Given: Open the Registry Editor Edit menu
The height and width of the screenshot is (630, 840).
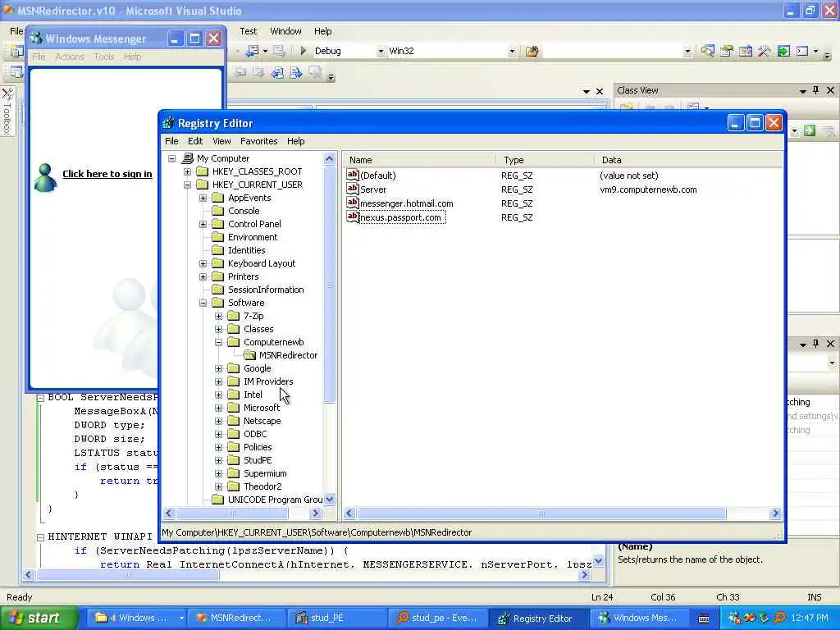Looking at the screenshot, I should pos(195,141).
